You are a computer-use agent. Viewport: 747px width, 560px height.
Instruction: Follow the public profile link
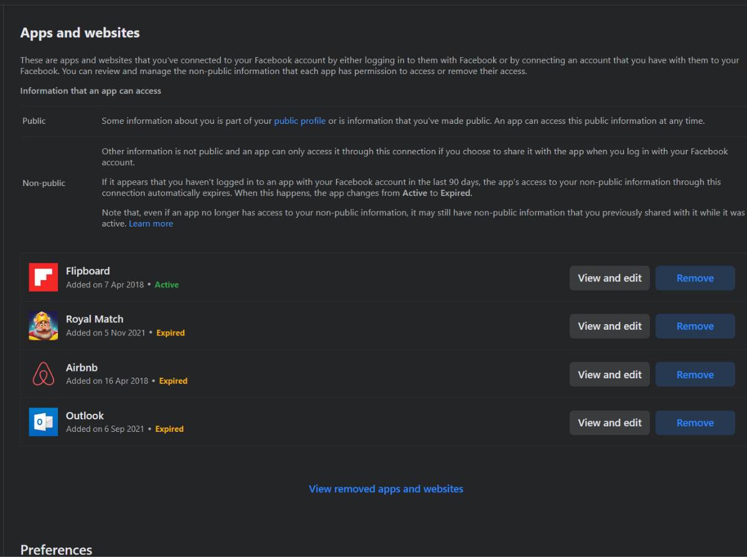pos(299,121)
